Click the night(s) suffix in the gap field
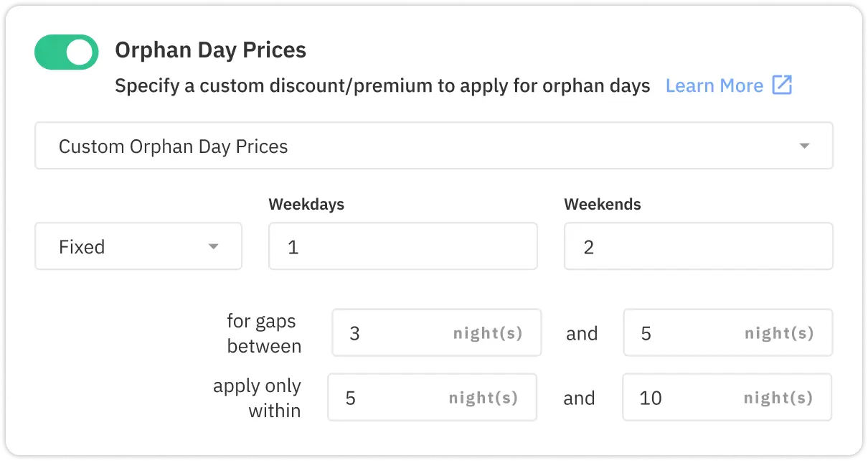 click(488, 332)
